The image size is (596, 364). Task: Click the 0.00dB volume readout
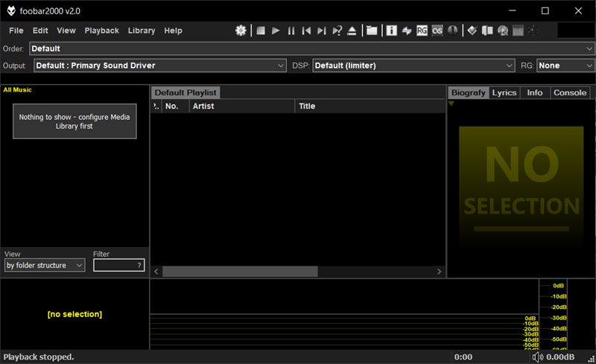coord(560,357)
